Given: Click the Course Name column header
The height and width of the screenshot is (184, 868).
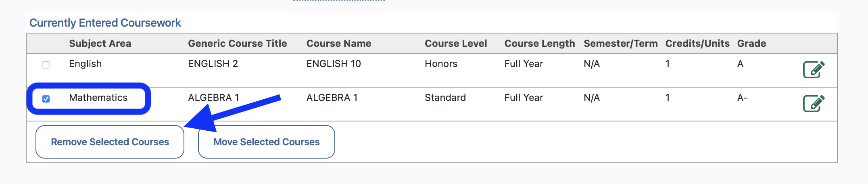Looking at the screenshot, I should click(x=339, y=44).
